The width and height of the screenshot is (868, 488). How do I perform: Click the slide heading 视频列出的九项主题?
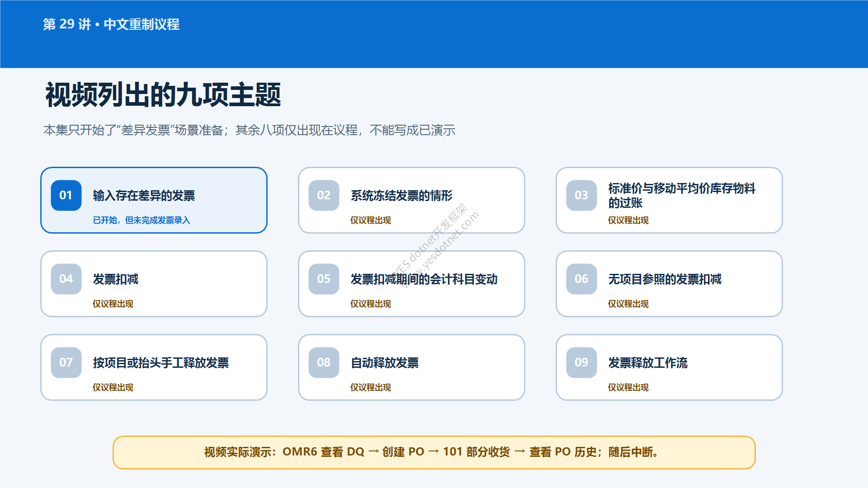(163, 95)
